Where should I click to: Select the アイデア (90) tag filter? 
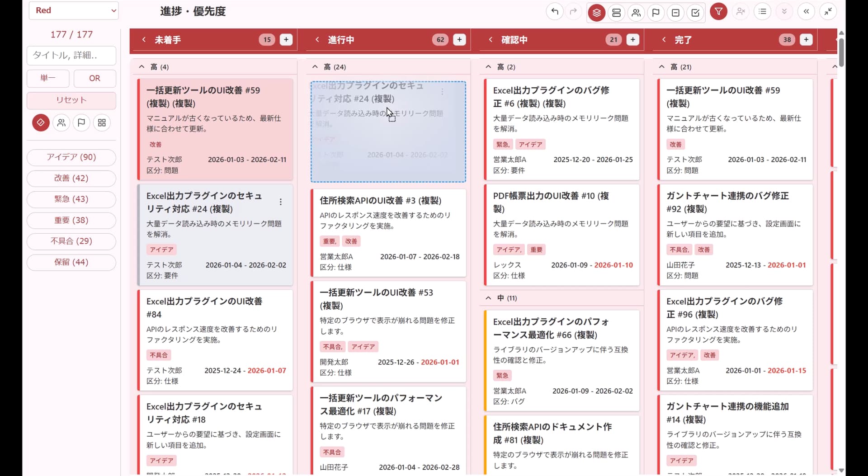click(71, 157)
